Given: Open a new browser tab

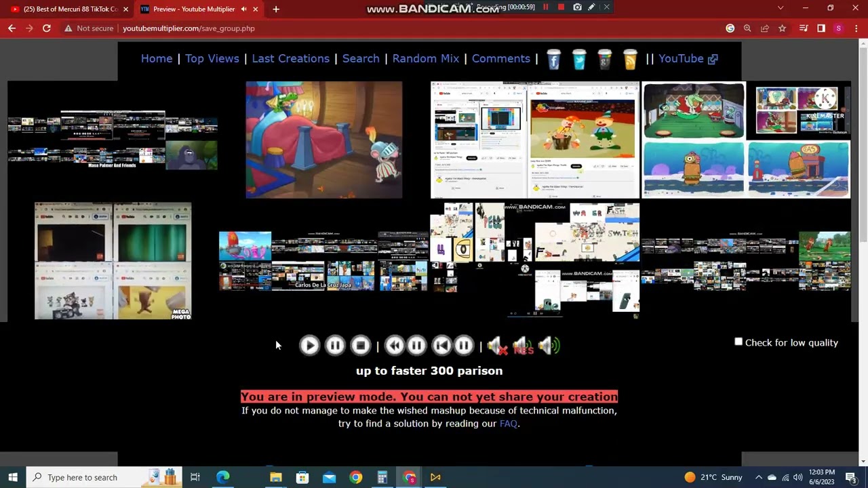Looking at the screenshot, I should click(276, 9).
